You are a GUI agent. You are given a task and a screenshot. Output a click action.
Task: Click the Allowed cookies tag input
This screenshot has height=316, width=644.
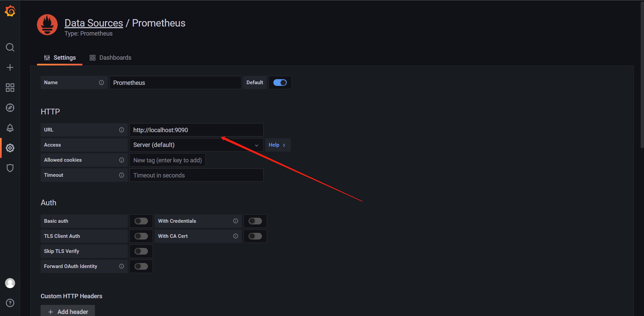168,160
